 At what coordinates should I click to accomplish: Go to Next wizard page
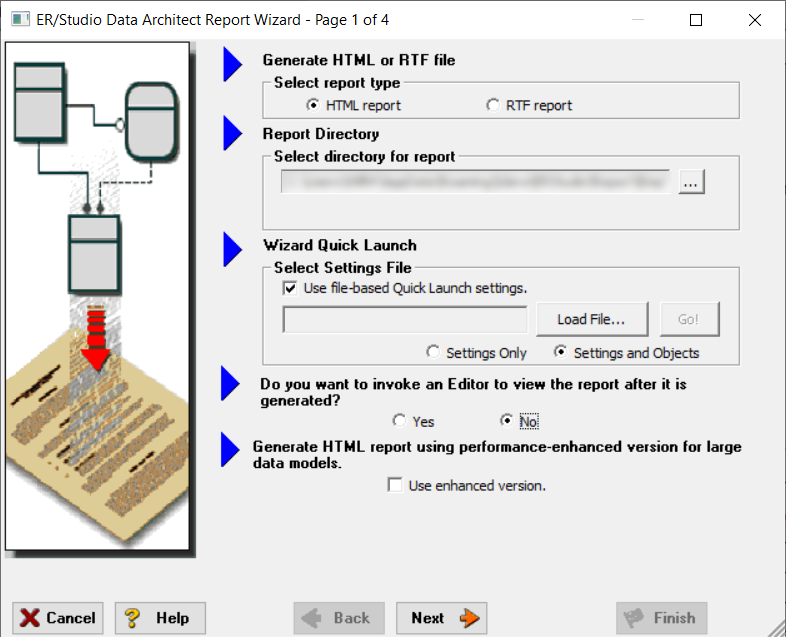442,618
